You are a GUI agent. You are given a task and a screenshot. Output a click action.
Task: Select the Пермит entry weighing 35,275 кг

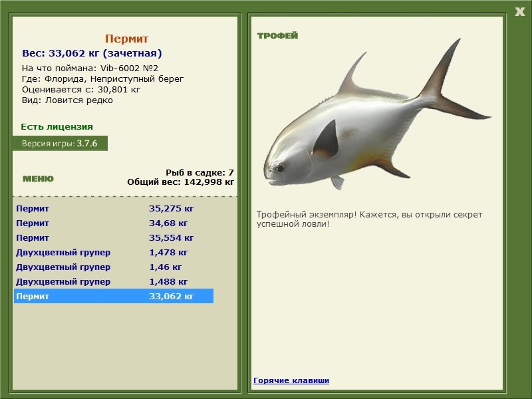coord(113,208)
